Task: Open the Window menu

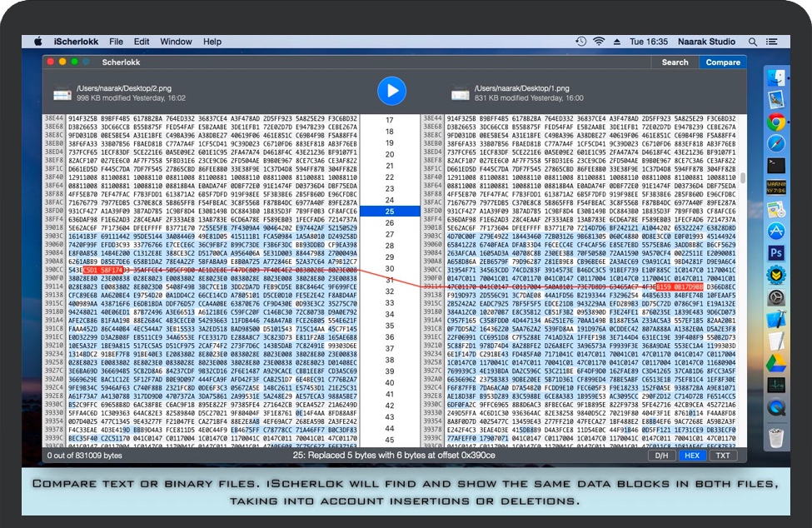Action: pos(176,42)
